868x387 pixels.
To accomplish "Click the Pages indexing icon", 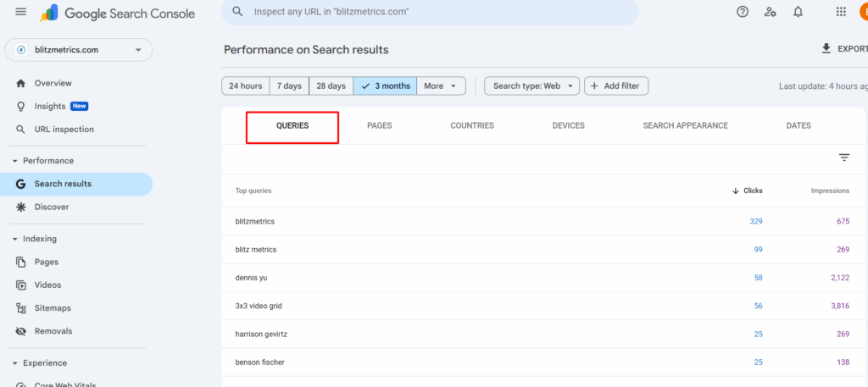I will pos(21,262).
